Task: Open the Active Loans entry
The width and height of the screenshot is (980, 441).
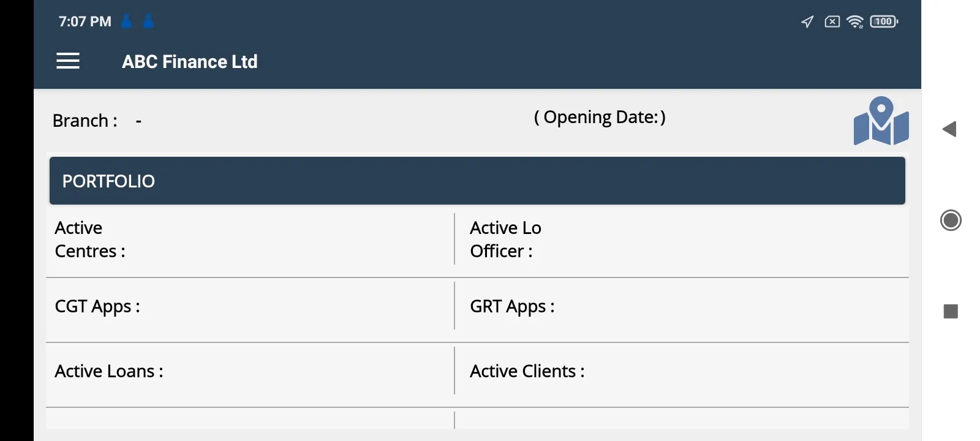Action: coord(250,371)
